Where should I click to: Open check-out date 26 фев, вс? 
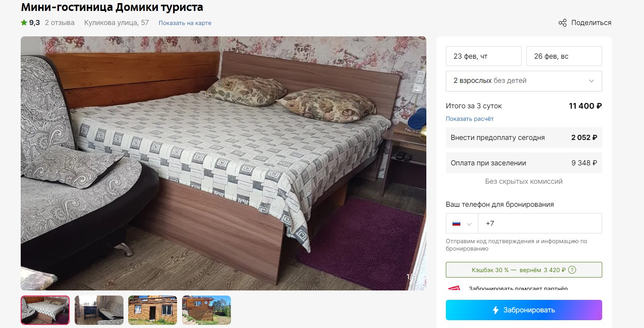pyautogui.click(x=564, y=56)
